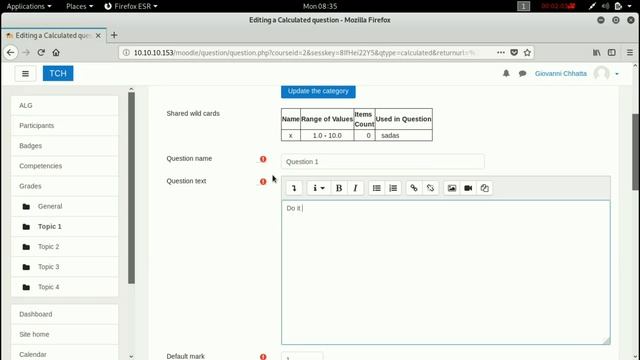The height and width of the screenshot is (360, 640).
Task: Click the sidebar vertical scrollbar thumb
Action: coord(131,188)
